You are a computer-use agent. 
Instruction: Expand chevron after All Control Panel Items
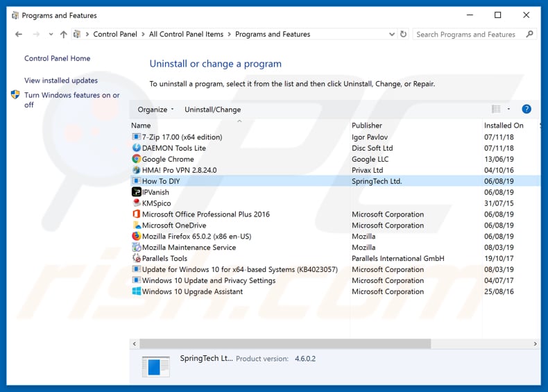coord(230,34)
